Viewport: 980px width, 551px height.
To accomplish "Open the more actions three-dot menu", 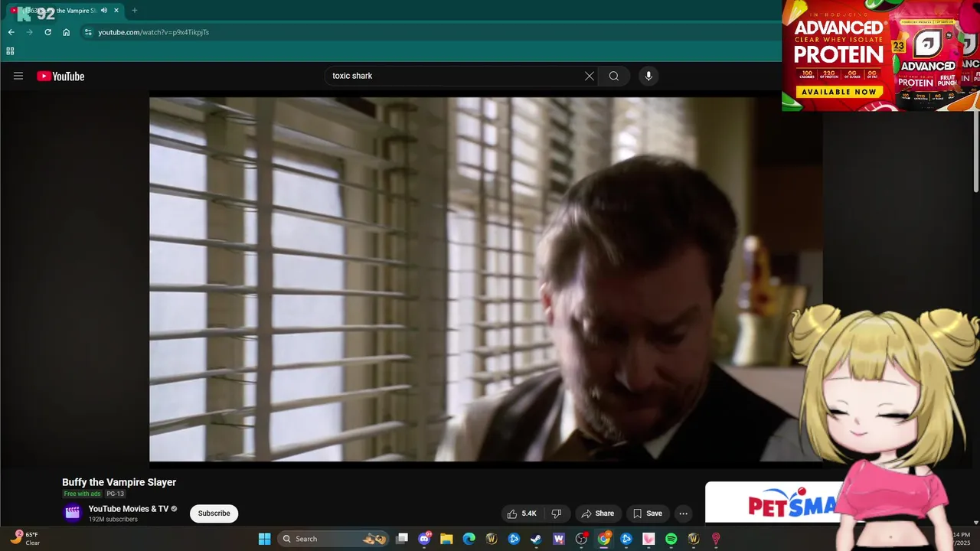I will pos(684,514).
